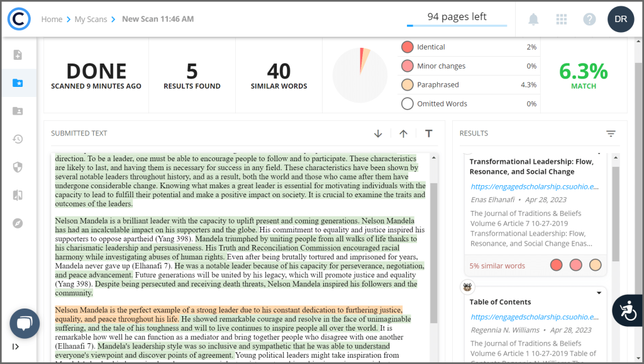Toggle the Minor changes match type circle

[407, 65]
